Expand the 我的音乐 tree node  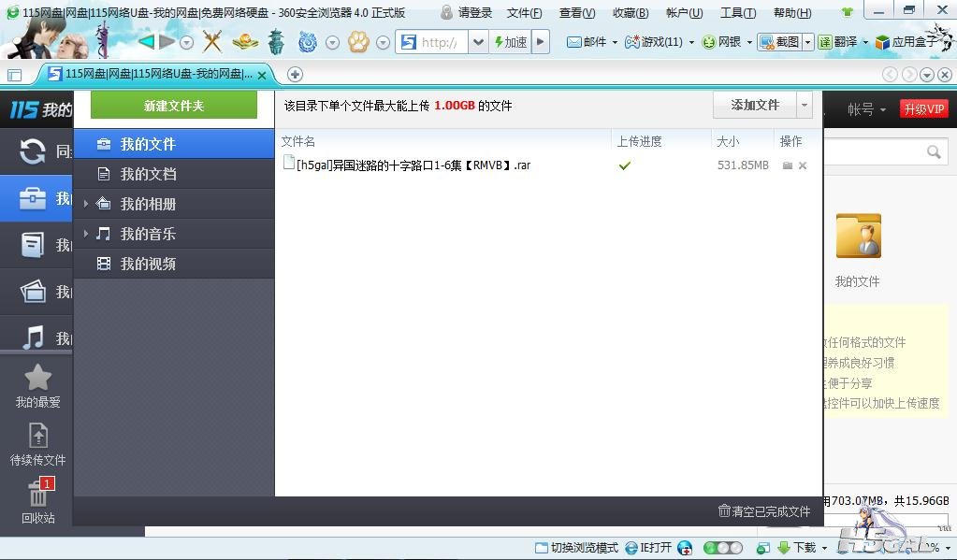click(x=86, y=234)
